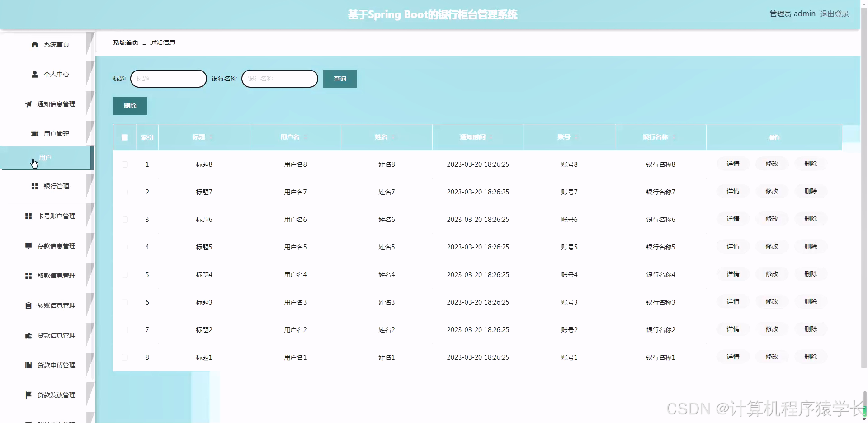Click the 标题 search input field
This screenshot has width=868, height=423.
pos(169,79)
